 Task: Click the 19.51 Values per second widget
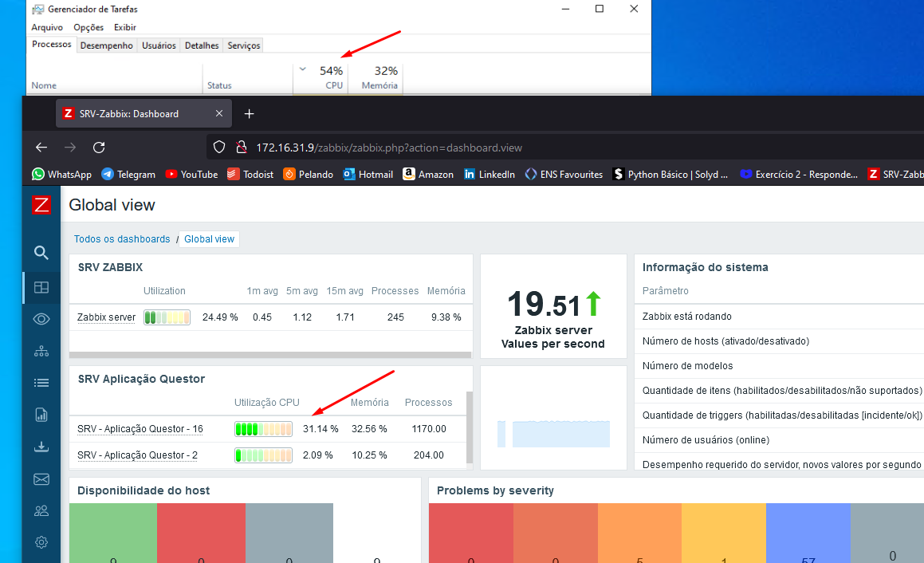pos(553,306)
